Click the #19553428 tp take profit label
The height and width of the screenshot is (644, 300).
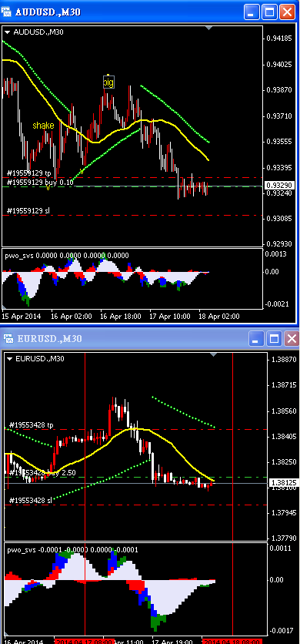[x=32, y=424]
